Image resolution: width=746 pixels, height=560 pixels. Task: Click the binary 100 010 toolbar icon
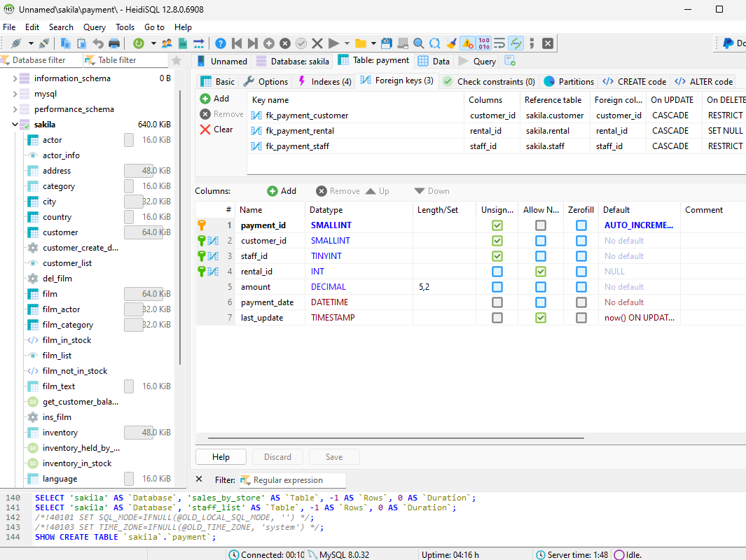click(x=484, y=43)
